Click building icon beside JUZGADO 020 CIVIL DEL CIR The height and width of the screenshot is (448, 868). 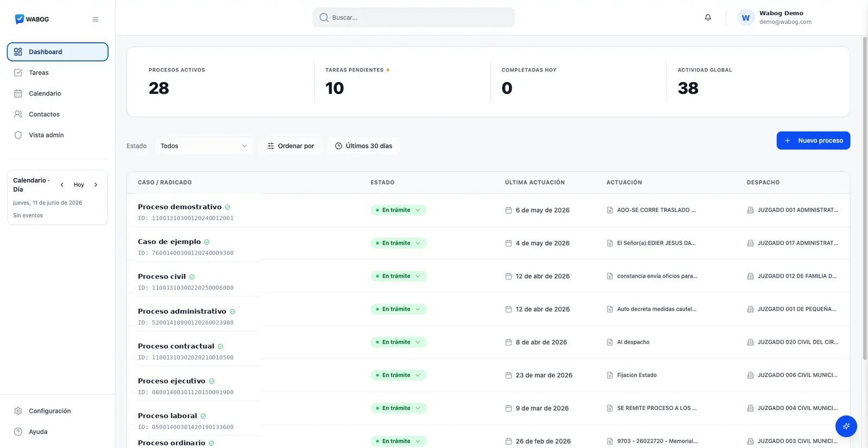750,342
